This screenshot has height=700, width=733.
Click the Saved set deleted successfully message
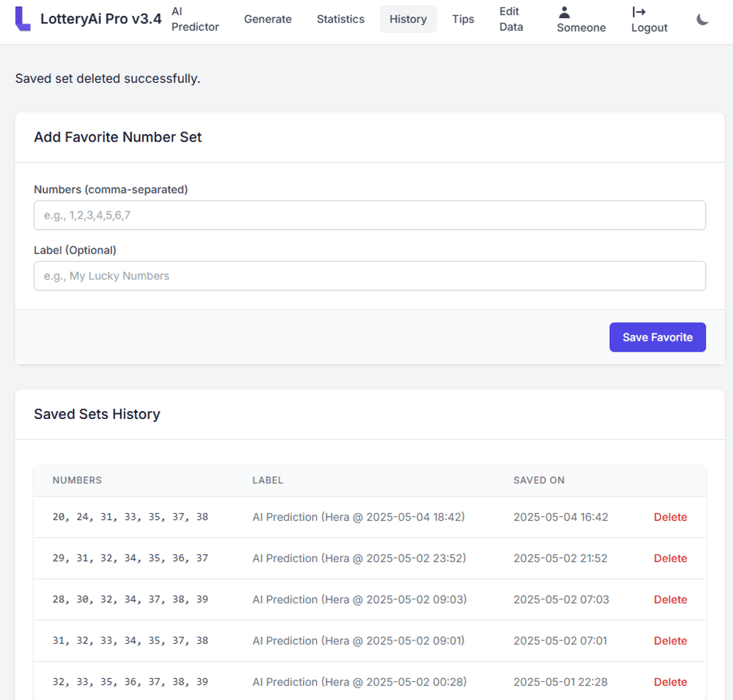[x=108, y=78]
